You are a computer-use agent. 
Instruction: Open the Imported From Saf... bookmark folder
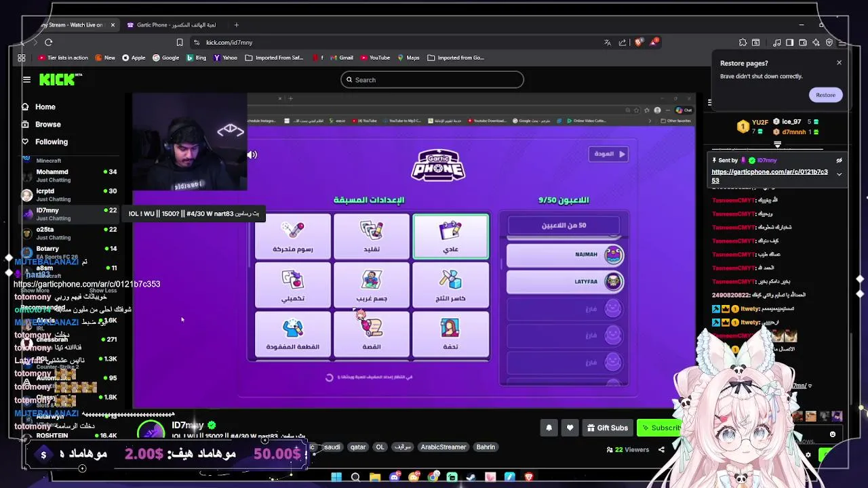point(274,58)
